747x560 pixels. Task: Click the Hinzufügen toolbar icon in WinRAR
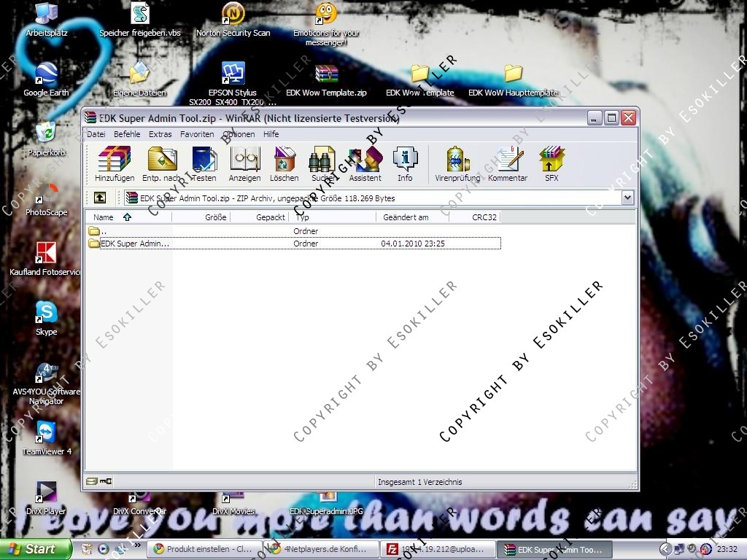(x=115, y=164)
